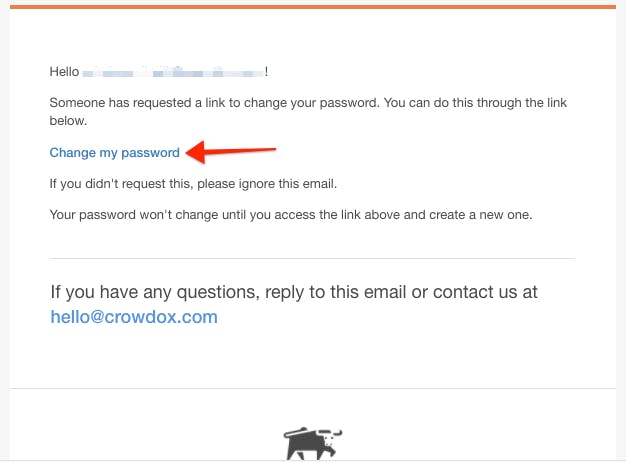626x462 pixels.
Task: Click the words 'contact us at'
Action: click(x=485, y=292)
